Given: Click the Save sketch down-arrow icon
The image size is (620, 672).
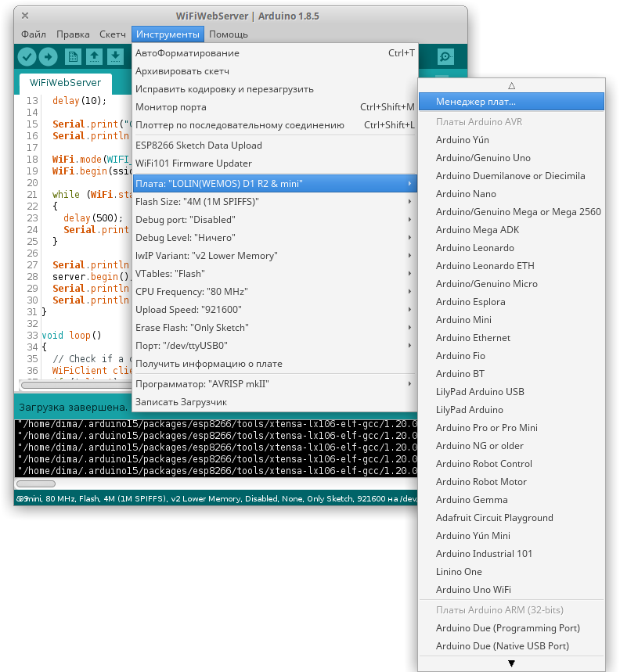Looking at the screenshot, I should pos(115,56).
